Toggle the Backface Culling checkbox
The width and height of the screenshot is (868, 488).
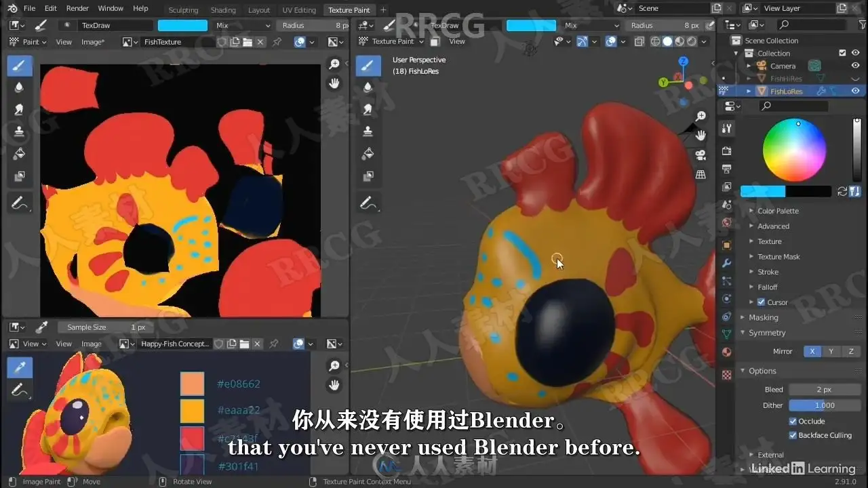click(793, 435)
